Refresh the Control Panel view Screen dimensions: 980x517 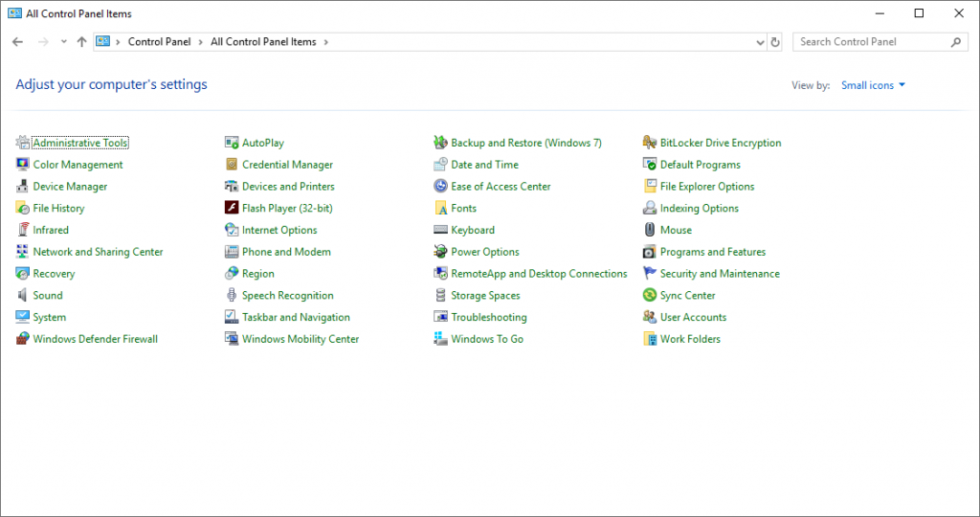tap(775, 42)
